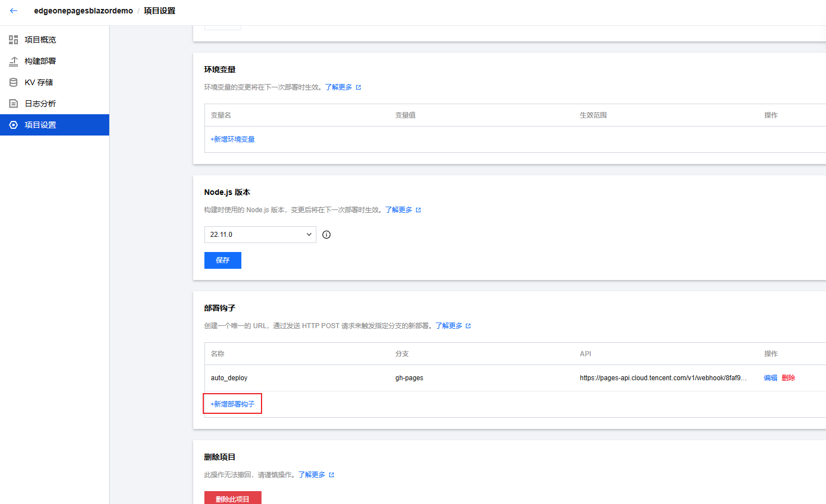Click external link icon in Node.js description
Screen dimensions: 826x504
click(418, 210)
